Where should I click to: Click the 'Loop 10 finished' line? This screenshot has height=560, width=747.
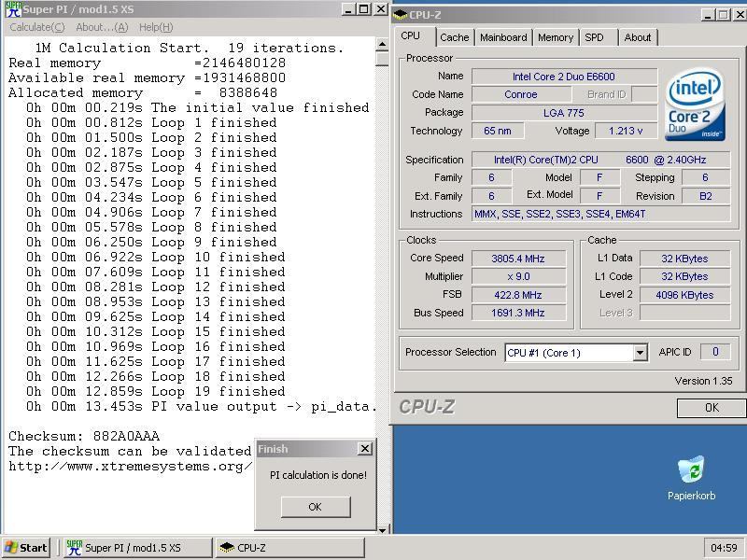155,258
